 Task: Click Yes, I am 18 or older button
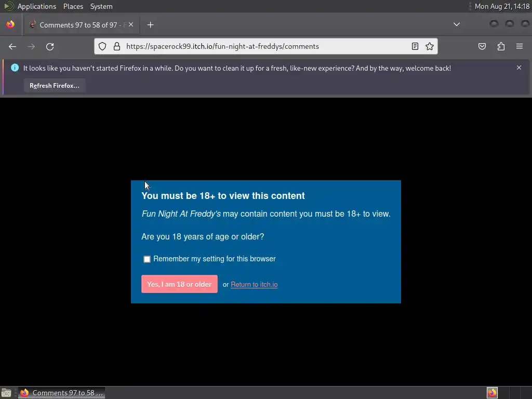179,284
